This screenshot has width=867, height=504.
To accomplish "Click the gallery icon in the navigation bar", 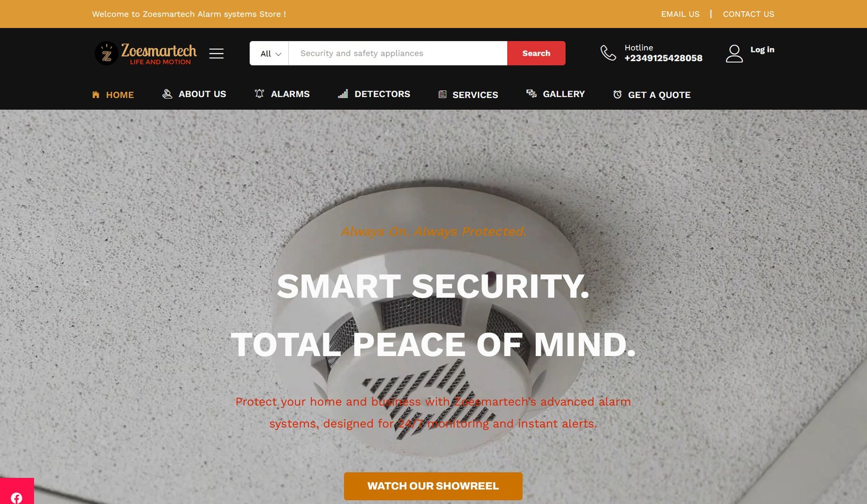I will [532, 94].
